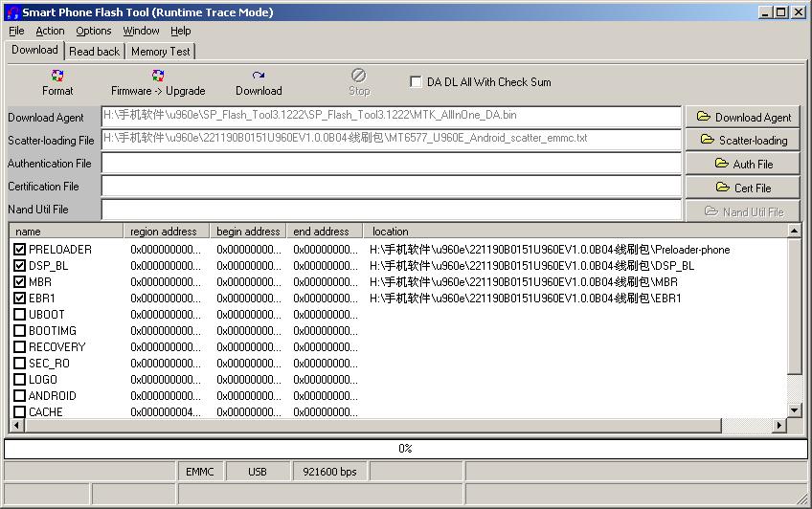Click the location column header
The image size is (812, 509).
click(x=575, y=232)
